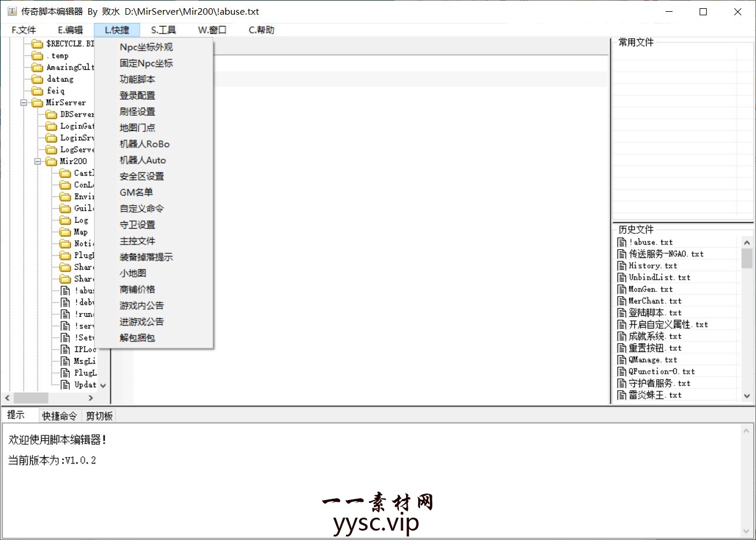The height and width of the screenshot is (540, 756).
Task: Select the feiq folder icon
Action: 38,91
